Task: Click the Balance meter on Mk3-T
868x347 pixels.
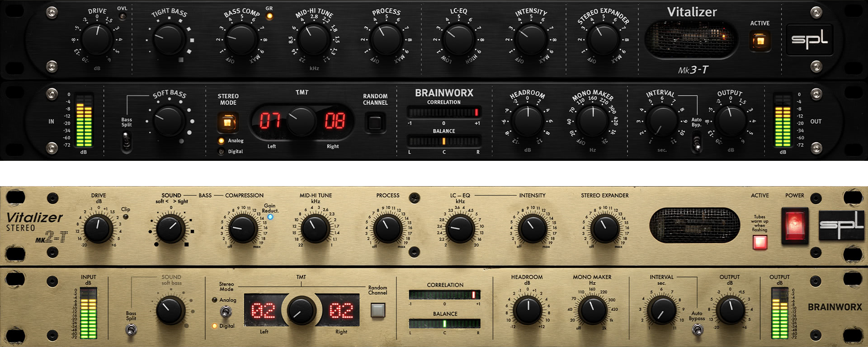Action: click(444, 141)
